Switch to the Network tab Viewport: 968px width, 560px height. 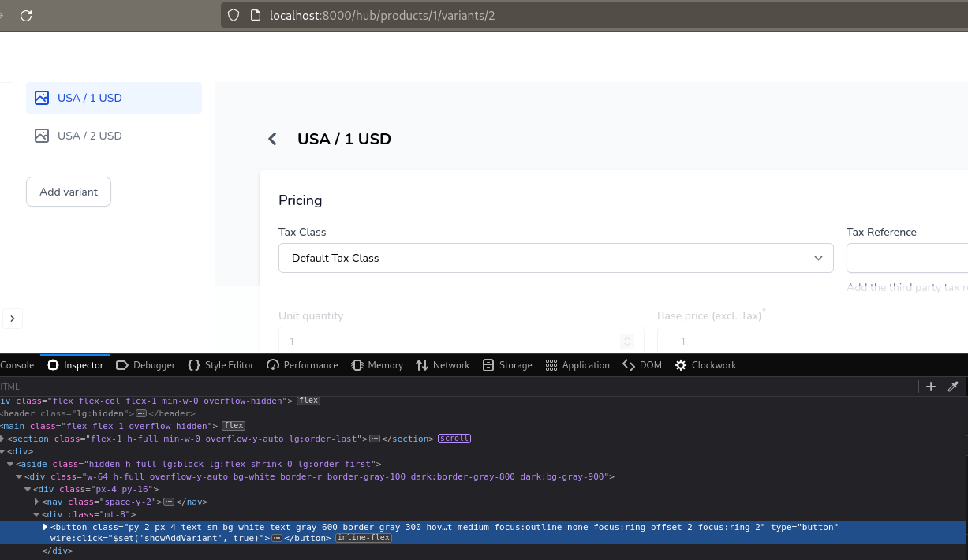(443, 364)
